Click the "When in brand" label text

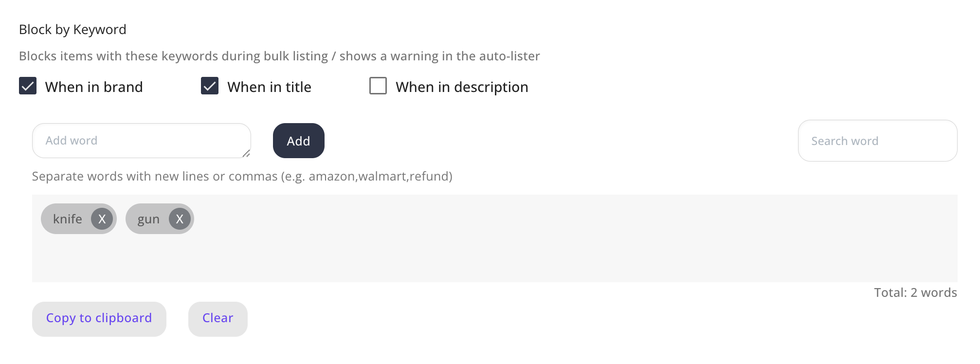[x=94, y=87]
